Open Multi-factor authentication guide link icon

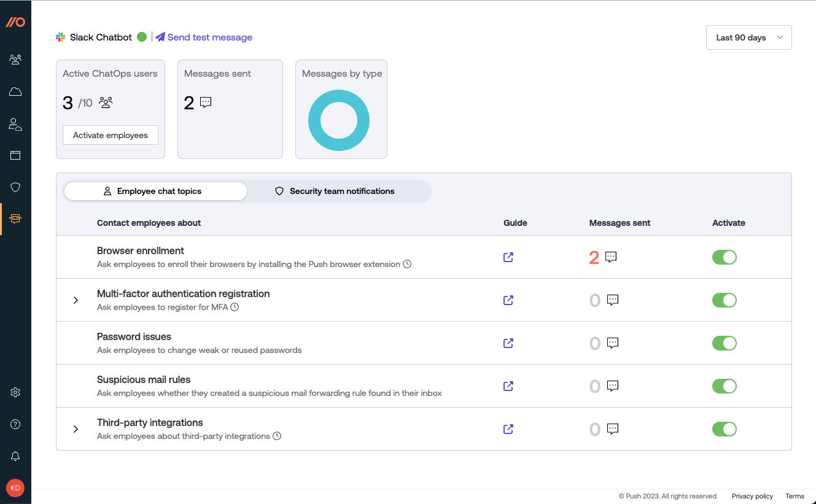[x=508, y=300]
